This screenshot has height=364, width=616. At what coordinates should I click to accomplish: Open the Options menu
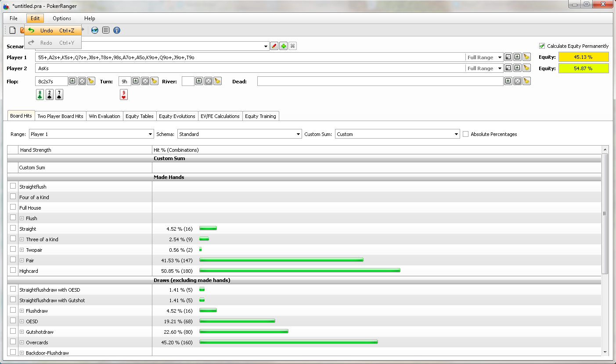click(x=62, y=18)
